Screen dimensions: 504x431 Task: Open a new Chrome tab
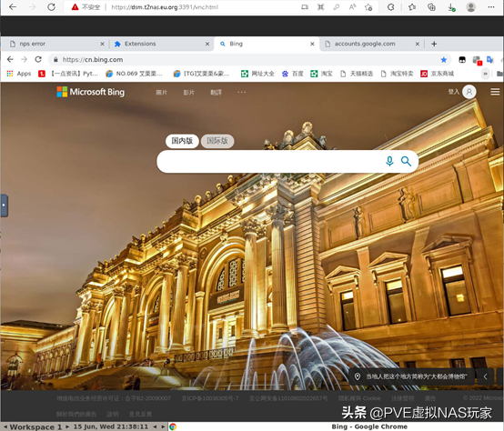coord(434,44)
